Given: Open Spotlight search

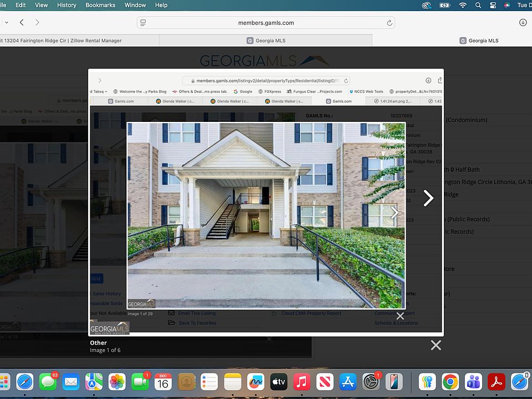Looking at the screenshot, I should point(478,5).
